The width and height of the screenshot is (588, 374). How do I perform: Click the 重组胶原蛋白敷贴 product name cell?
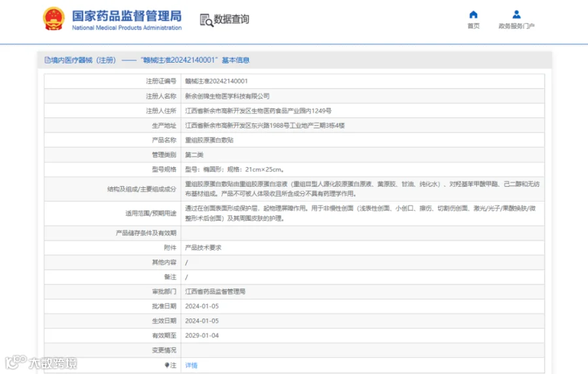363,140
